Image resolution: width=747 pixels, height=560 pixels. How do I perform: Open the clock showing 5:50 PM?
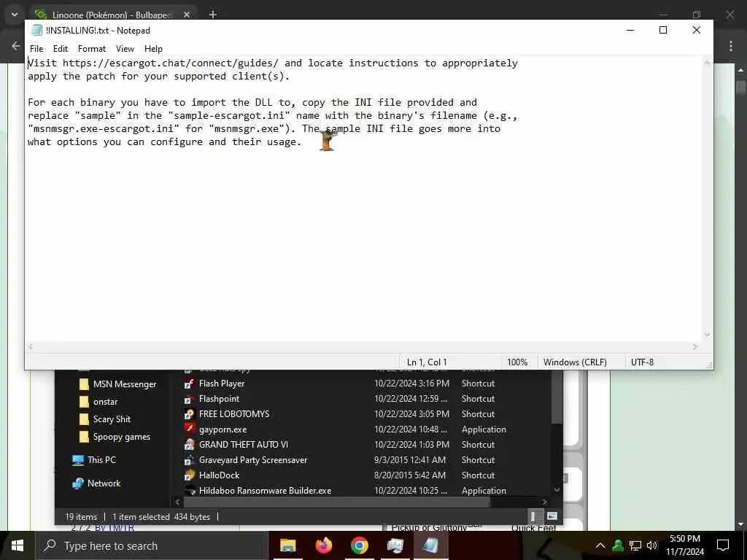[685, 545]
